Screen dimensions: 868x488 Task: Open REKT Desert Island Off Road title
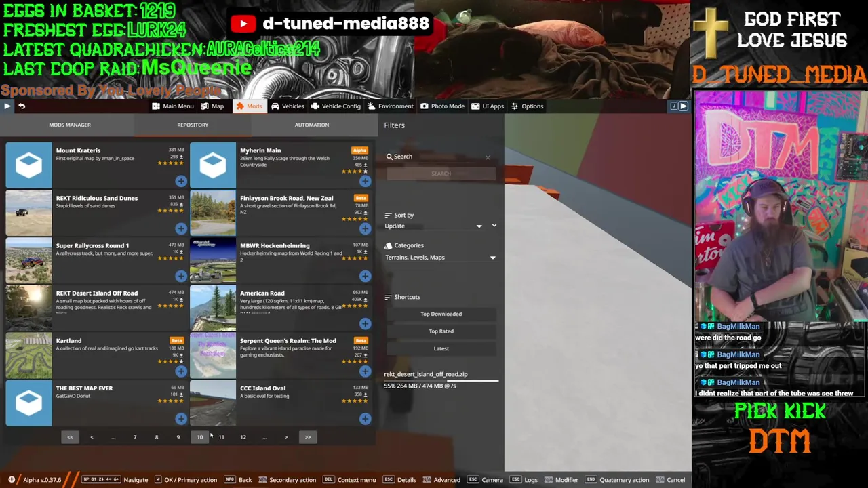point(97,293)
